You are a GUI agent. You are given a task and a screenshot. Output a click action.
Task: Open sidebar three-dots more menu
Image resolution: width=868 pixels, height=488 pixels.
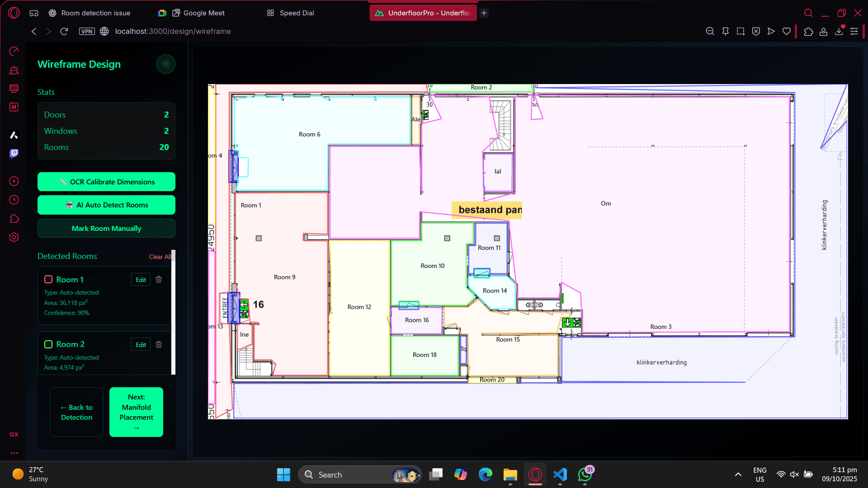(14, 453)
